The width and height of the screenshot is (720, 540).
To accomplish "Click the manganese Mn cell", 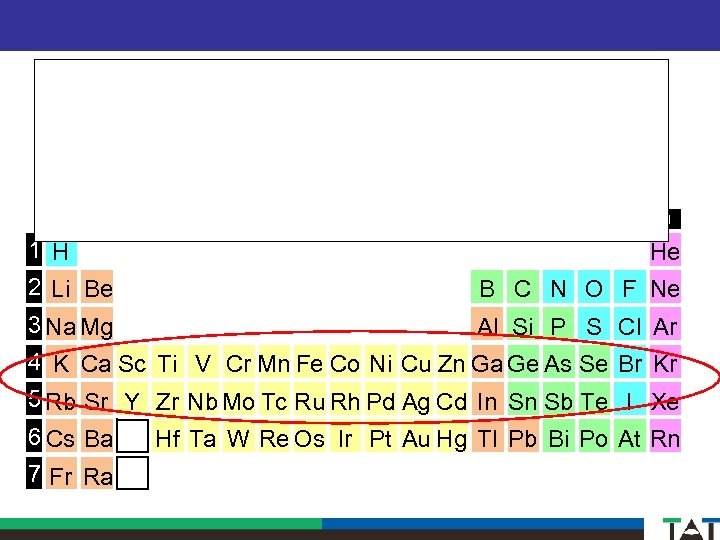I will point(274,362).
